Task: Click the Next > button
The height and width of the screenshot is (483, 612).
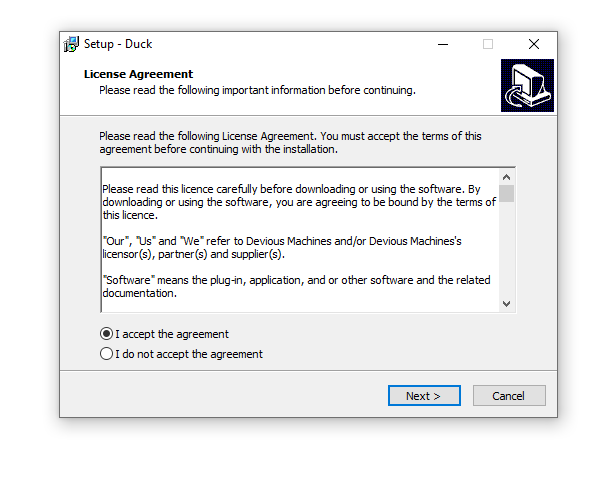Action: [424, 396]
